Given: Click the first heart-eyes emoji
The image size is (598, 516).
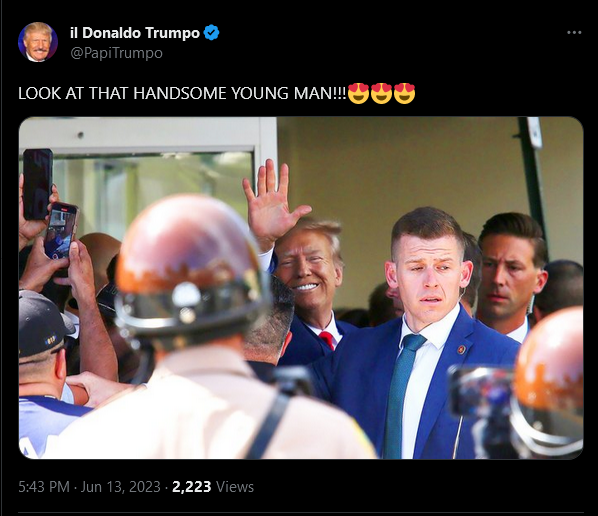Looking at the screenshot, I should [x=358, y=93].
